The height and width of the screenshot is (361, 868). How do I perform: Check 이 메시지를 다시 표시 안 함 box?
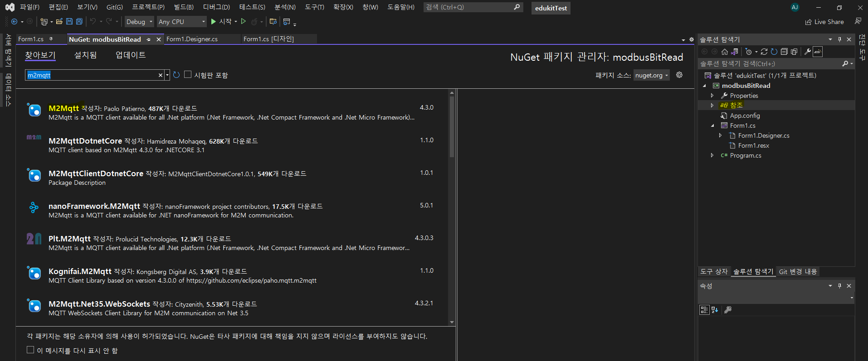pyautogui.click(x=30, y=350)
